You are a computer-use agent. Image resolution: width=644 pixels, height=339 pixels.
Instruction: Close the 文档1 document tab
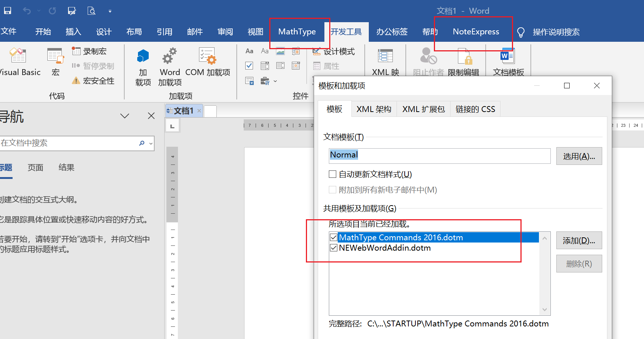tap(199, 111)
